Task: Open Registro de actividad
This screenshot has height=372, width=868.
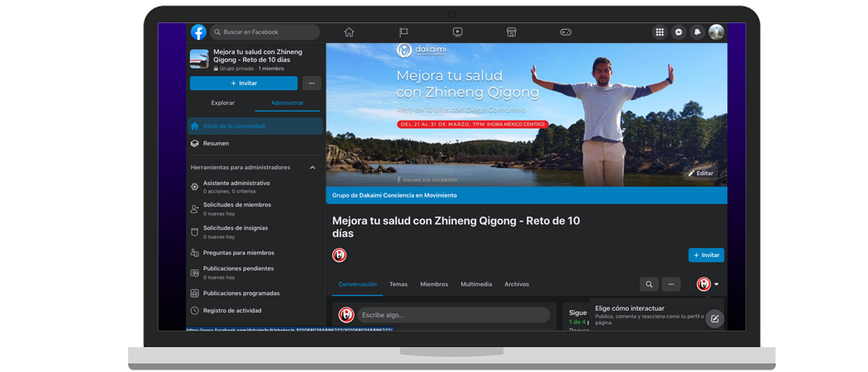Action: coord(255,311)
